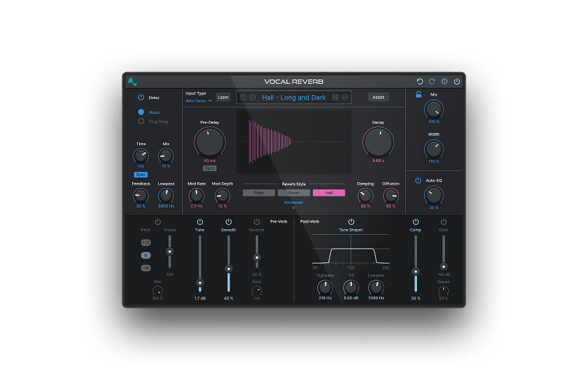Expand the Advanced reverb options
Image resolution: width=588 pixels, height=380 pixels.
(x=293, y=202)
